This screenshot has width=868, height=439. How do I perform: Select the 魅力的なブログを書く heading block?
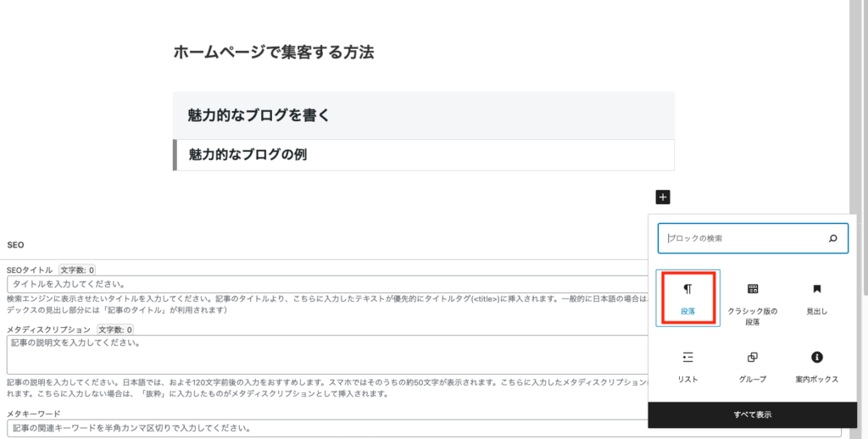424,115
